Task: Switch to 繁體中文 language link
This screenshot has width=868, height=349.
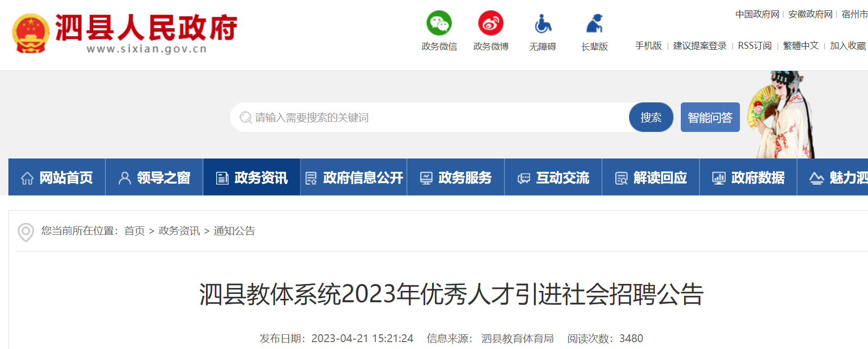Action: pyautogui.click(x=801, y=46)
